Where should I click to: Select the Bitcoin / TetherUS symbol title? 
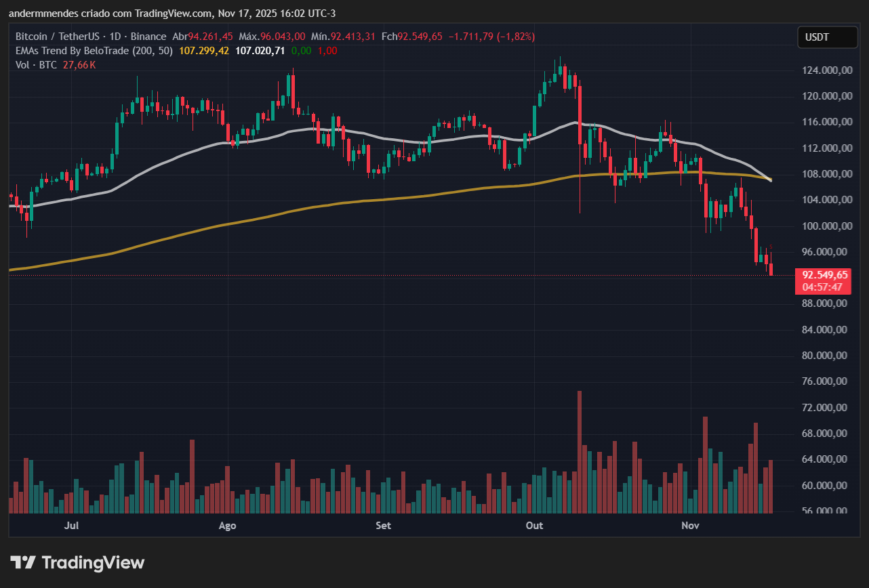click(58, 37)
